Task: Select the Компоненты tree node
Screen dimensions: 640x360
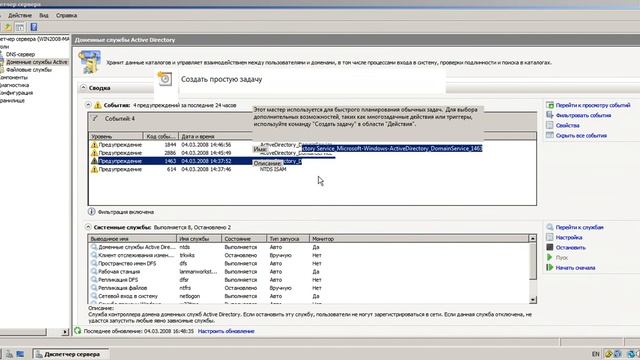Action: pyautogui.click(x=14, y=78)
